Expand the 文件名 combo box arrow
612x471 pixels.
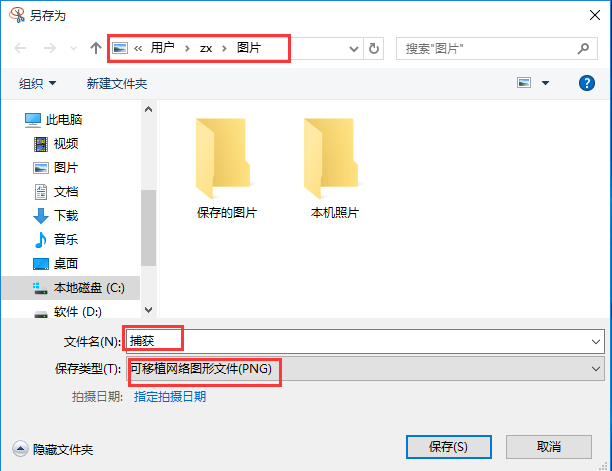(x=595, y=342)
